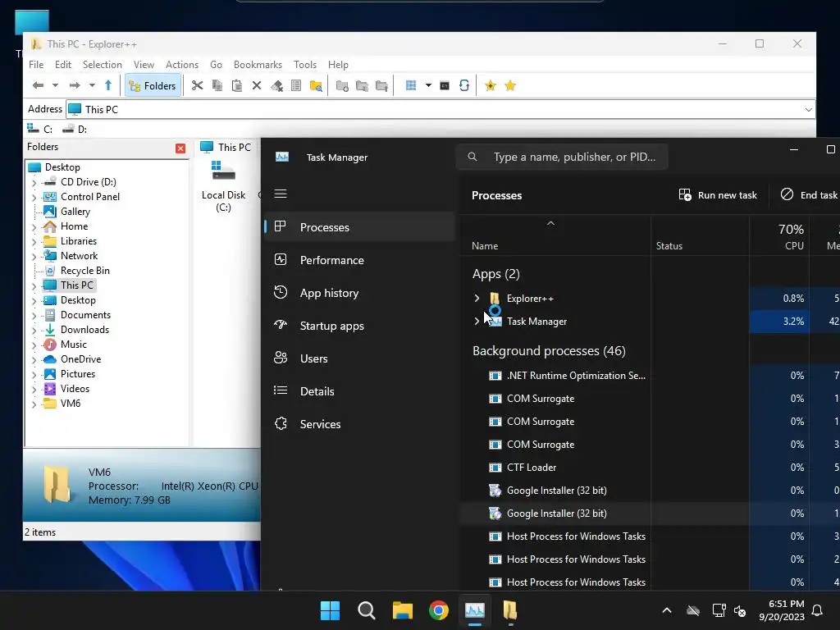Open File Explorer from the taskbar
This screenshot has width=840, height=630.
click(402, 610)
